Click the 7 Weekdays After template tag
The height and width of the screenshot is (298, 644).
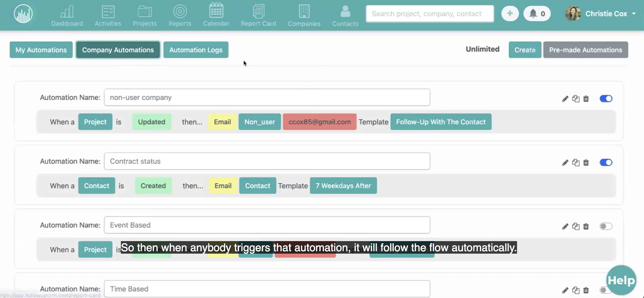click(x=343, y=186)
